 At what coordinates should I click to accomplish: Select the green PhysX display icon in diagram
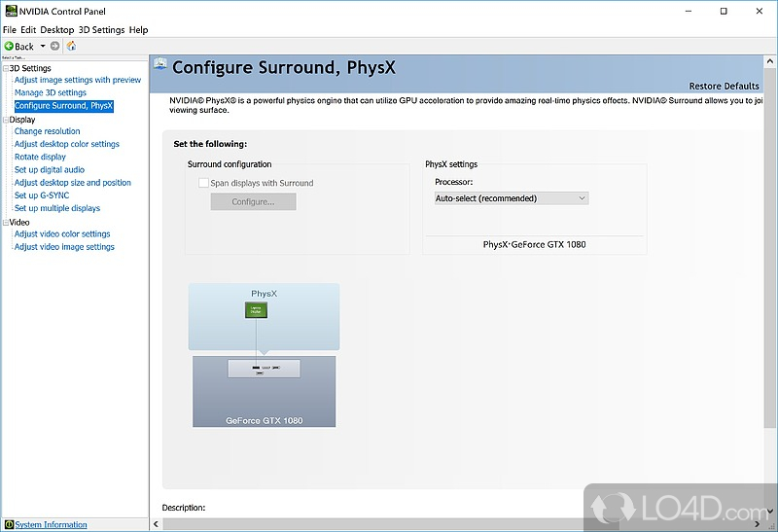(256, 310)
